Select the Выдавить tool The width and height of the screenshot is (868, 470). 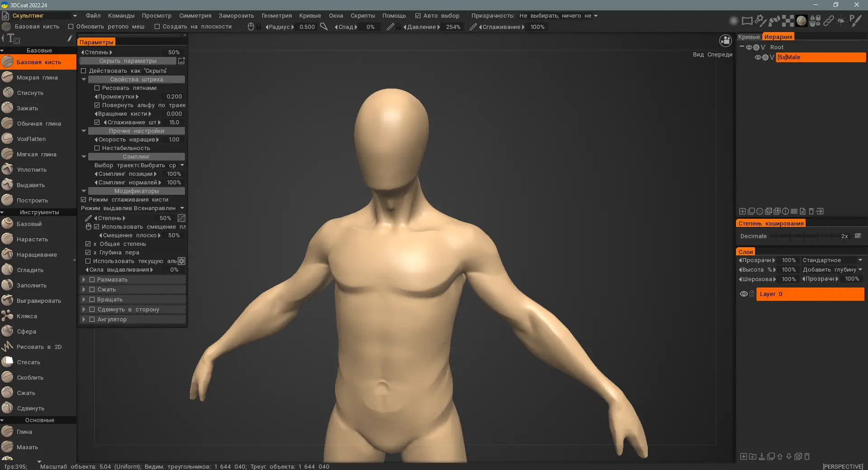(38, 185)
